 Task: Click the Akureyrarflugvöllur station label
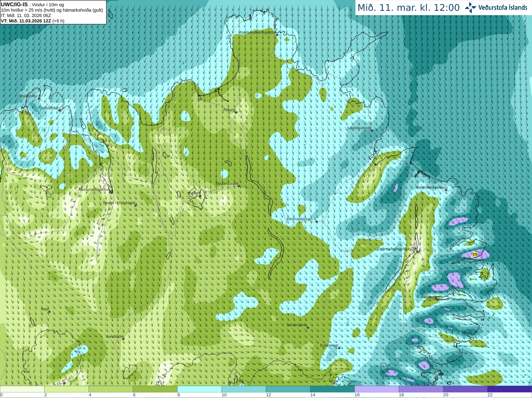pos(94,189)
